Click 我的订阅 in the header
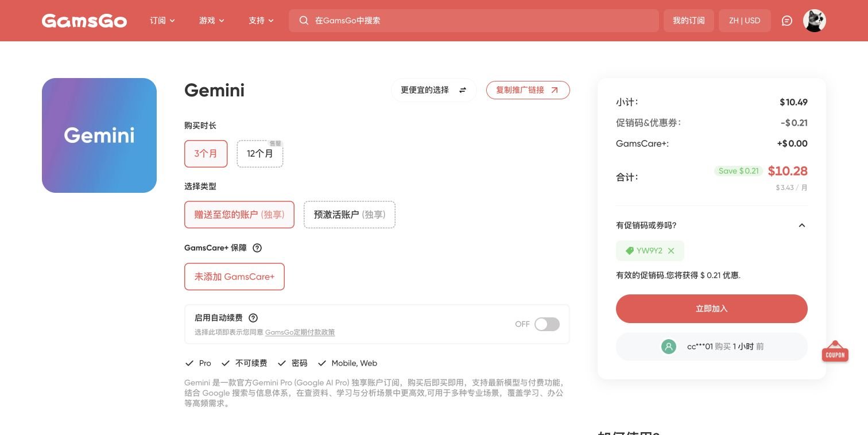 click(x=689, y=21)
